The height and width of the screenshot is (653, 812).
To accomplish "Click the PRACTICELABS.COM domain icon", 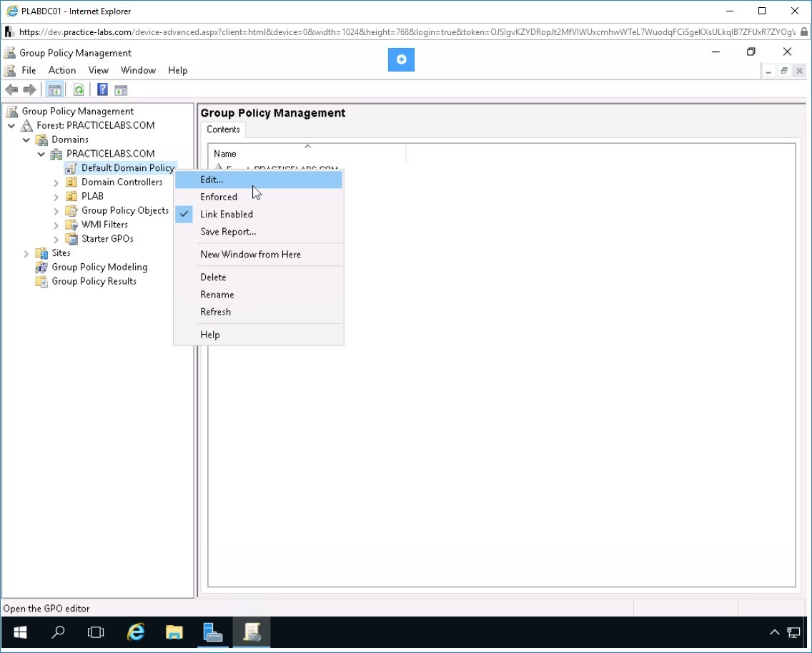I will coord(56,154).
